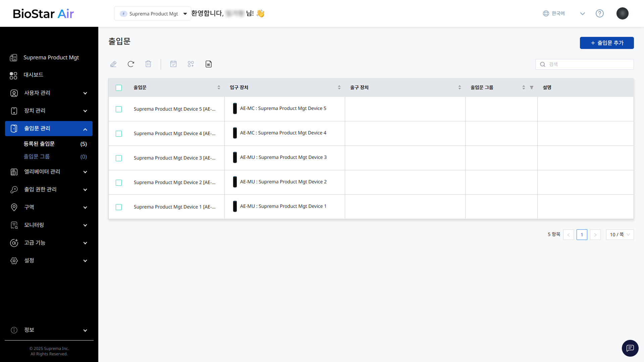644x362 pixels.
Task: Click the edit pencil icon in toolbar
Action: 113,64
